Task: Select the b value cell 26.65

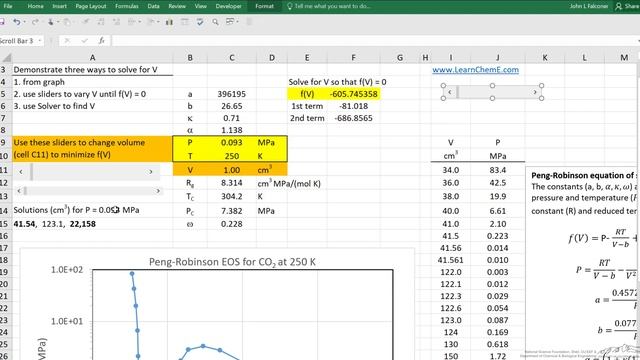Action: tap(231, 106)
